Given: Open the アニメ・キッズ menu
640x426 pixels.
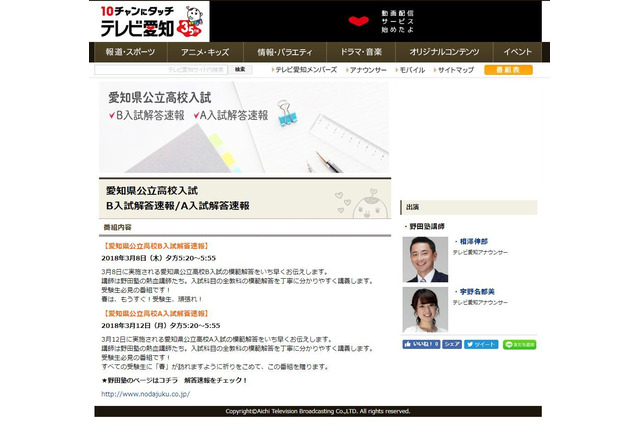Looking at the screenshot, I should [205, 52].
